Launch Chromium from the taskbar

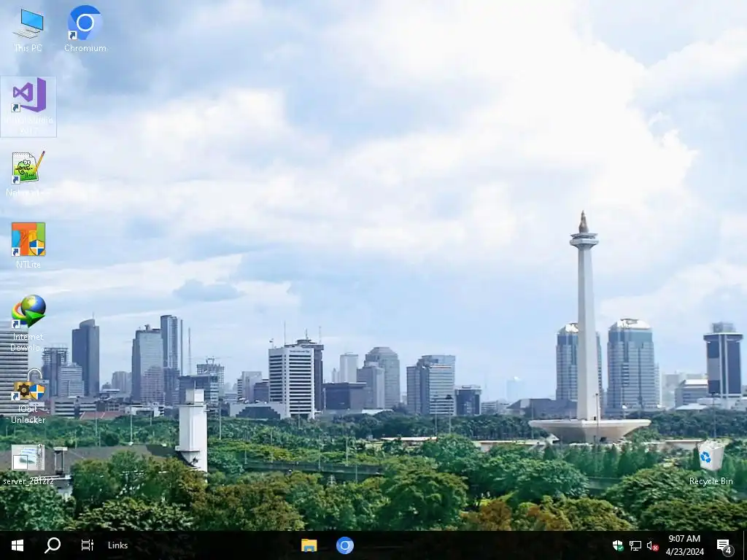[345, 545]
